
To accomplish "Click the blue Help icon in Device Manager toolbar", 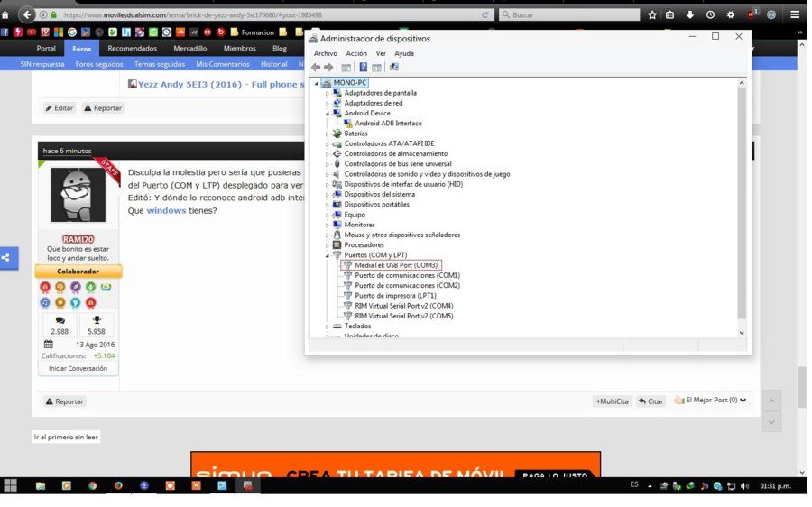I will [363, 68].
